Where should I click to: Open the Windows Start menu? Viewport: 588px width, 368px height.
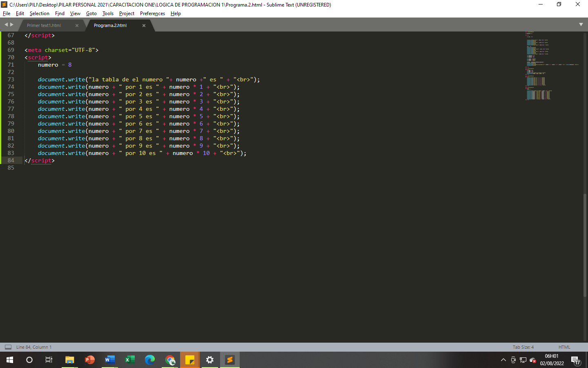(x=10, y=360)
